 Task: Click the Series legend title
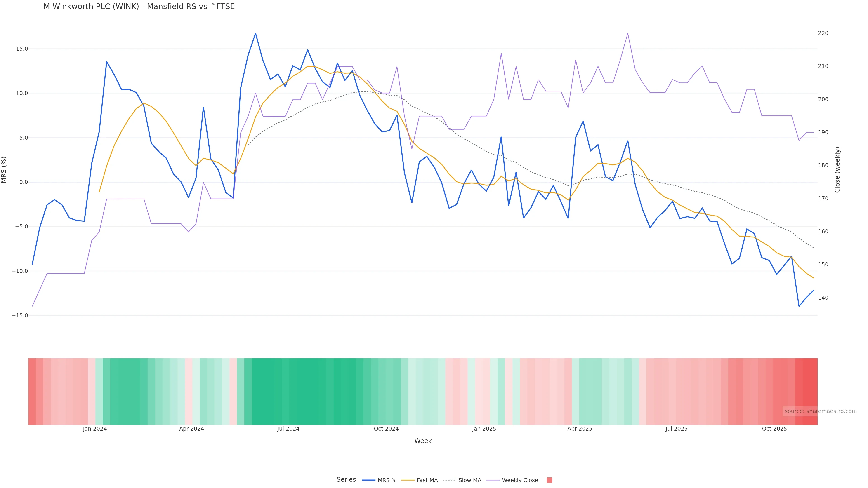point(346,480)
